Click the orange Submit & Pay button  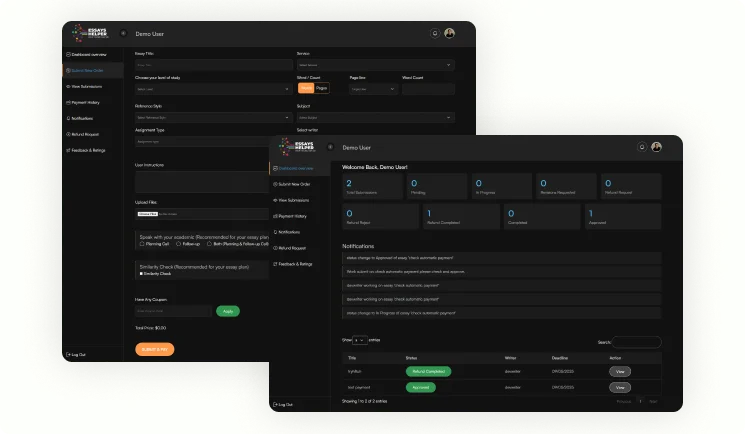click(x=154, y=349)
